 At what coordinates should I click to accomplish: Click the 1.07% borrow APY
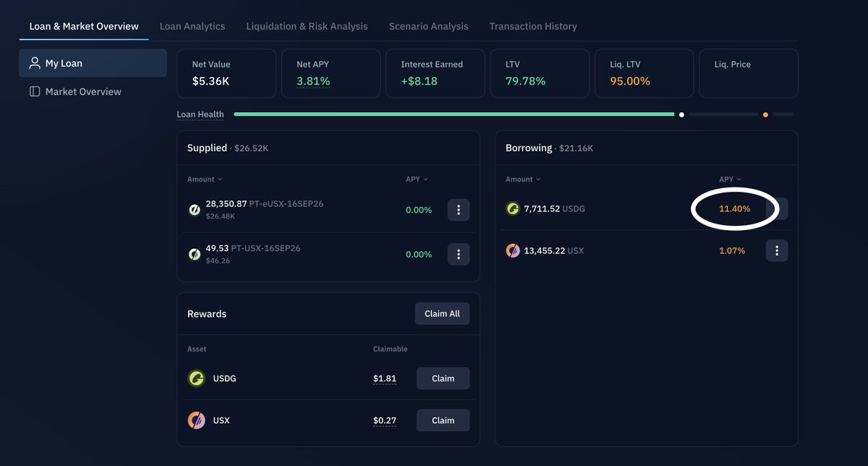click(732, 250)
